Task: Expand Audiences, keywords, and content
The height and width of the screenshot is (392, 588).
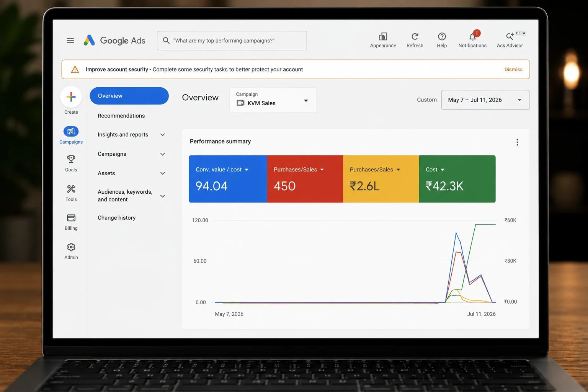Action: (163, 196)
